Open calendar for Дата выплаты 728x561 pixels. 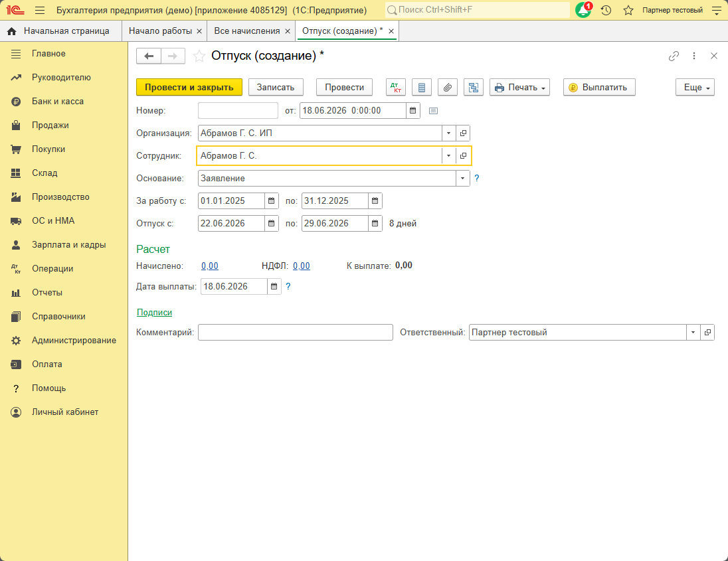tap(274, 286)
